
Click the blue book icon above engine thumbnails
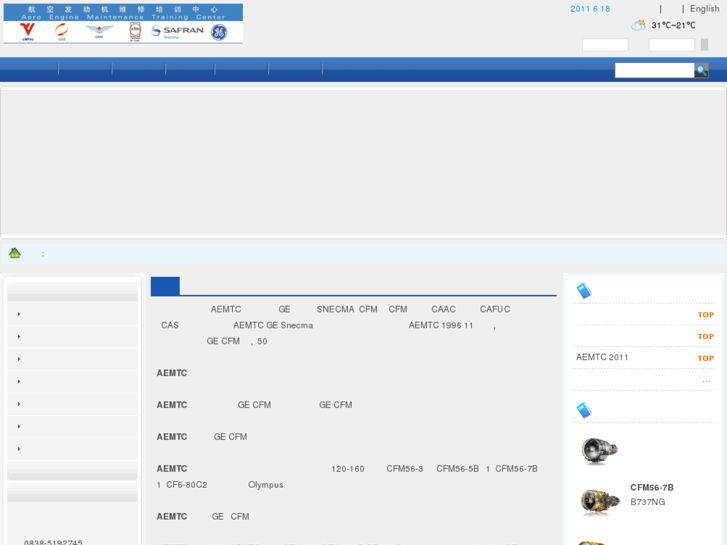tap(584, 410)
